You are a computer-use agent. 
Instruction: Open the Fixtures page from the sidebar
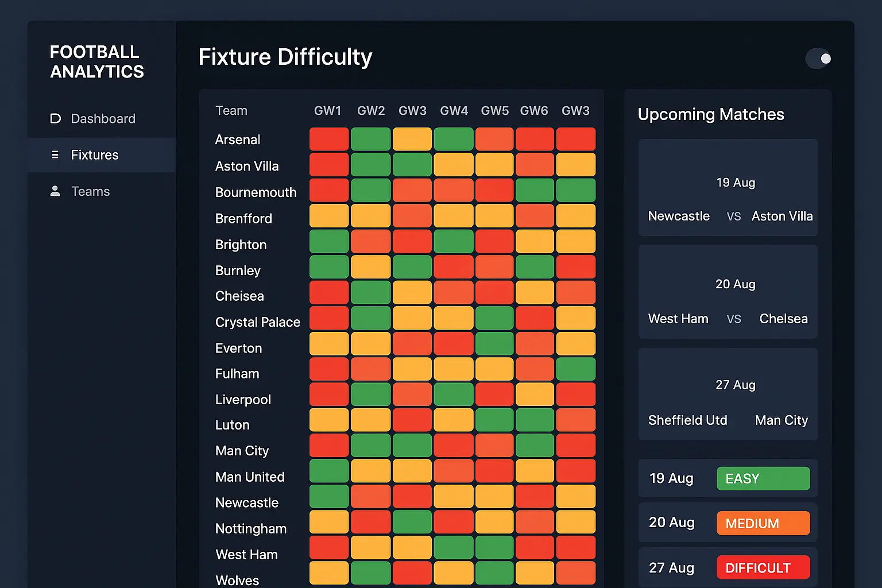pyautogui.click(x=94, y=154)
